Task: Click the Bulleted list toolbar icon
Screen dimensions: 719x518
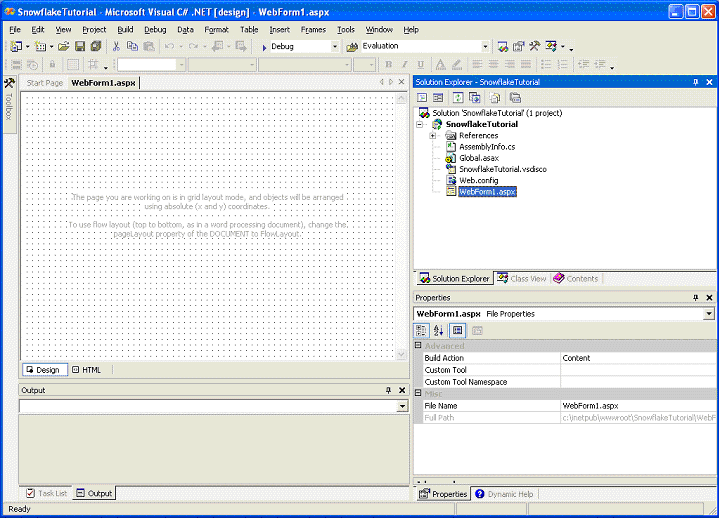Action: (546, 65)
